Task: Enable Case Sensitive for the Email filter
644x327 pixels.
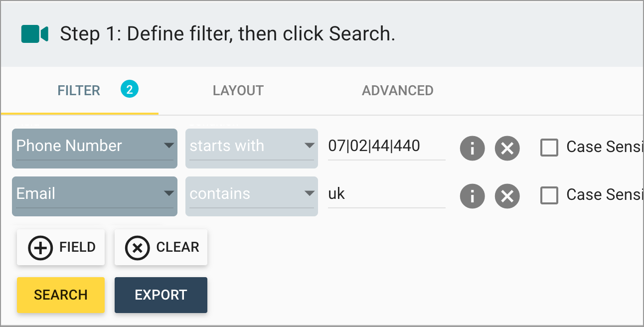Action: click(549, 195)
